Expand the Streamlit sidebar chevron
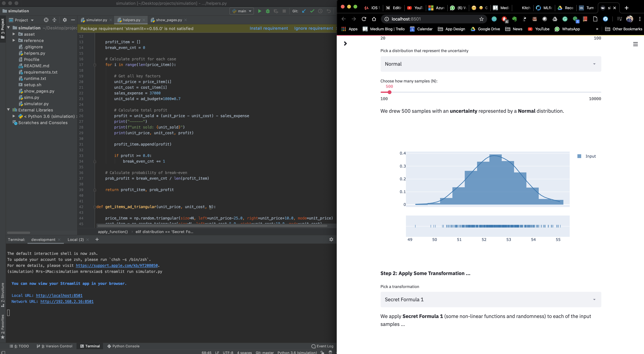The height and width of the screenshot is (354, 644). tap(345, 44)
